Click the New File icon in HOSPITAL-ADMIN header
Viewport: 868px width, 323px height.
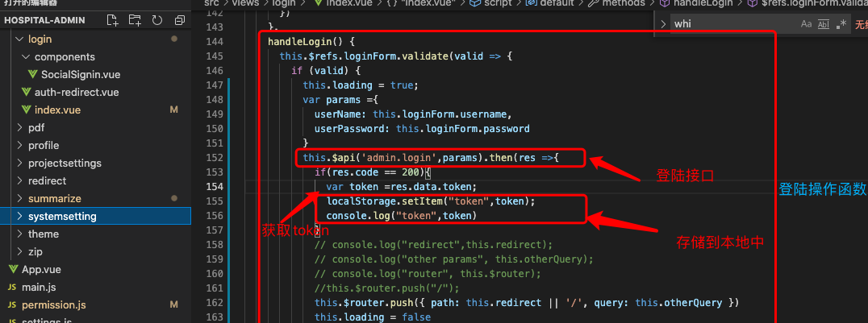113,20
